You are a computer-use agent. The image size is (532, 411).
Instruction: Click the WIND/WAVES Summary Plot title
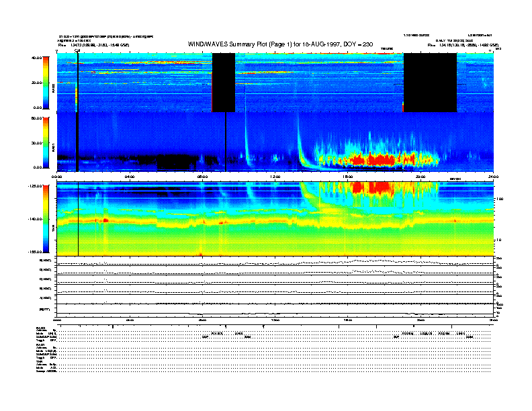point(280,44)
